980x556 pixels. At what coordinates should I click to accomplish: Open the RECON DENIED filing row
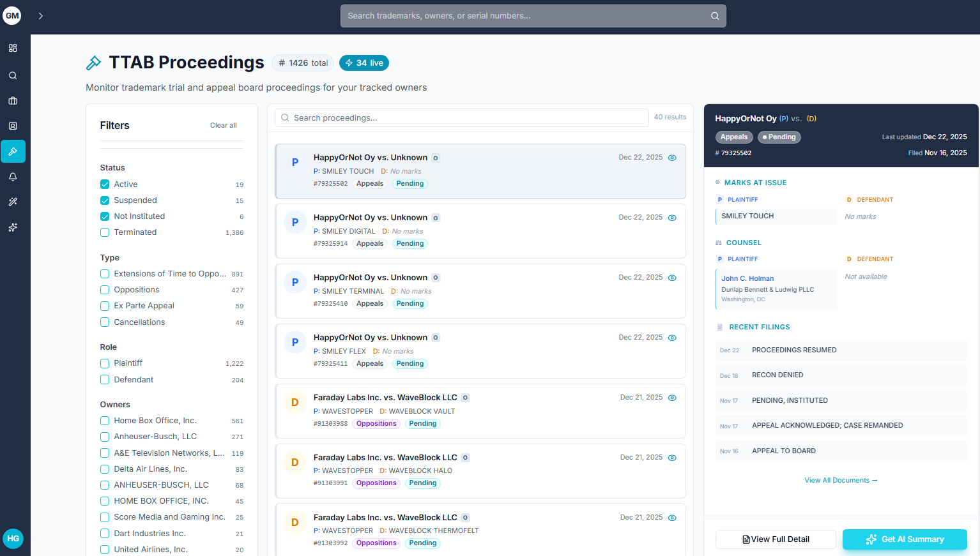841,375
